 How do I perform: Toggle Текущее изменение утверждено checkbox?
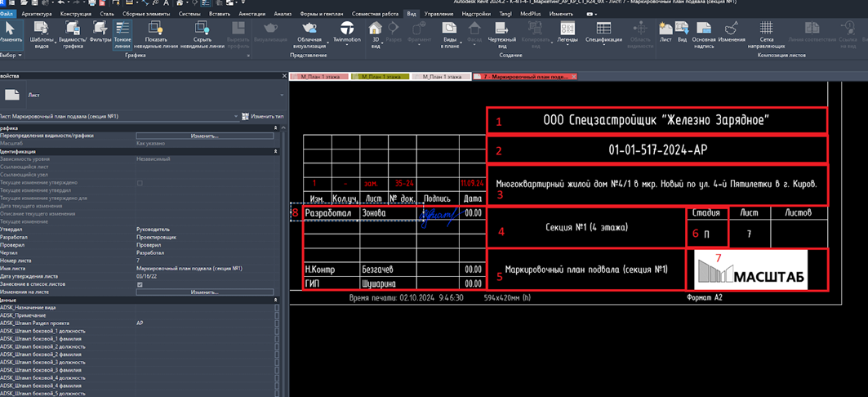point(140,182)
